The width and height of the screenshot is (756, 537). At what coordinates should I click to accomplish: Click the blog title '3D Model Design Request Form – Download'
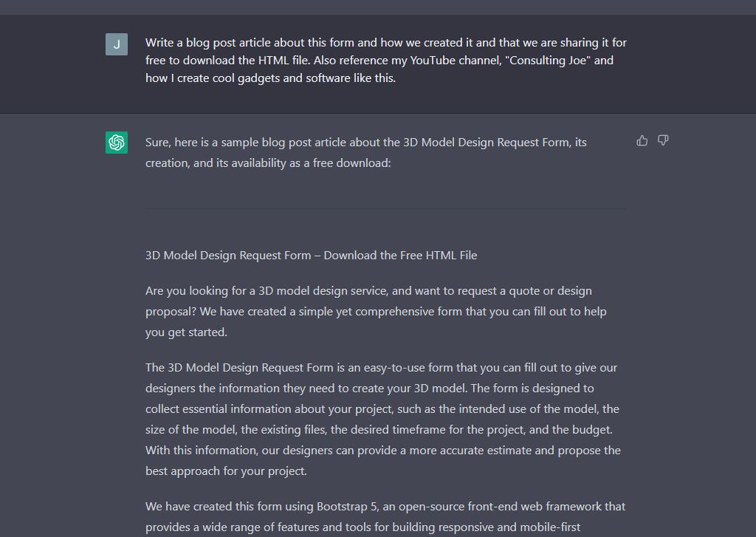(x=312, y=256)
